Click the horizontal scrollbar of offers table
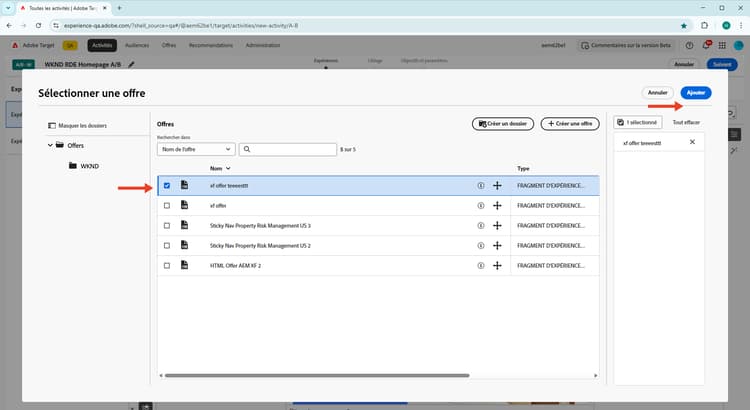Viewport: 750px width, 410px height. 316,376
